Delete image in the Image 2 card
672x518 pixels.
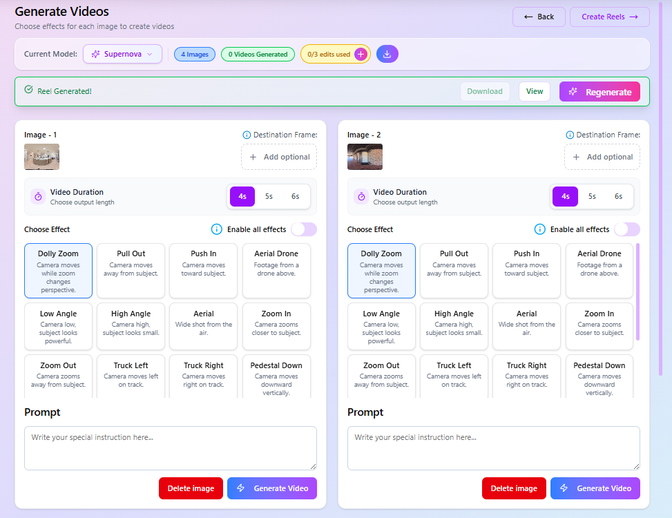(x=514, y=488)
